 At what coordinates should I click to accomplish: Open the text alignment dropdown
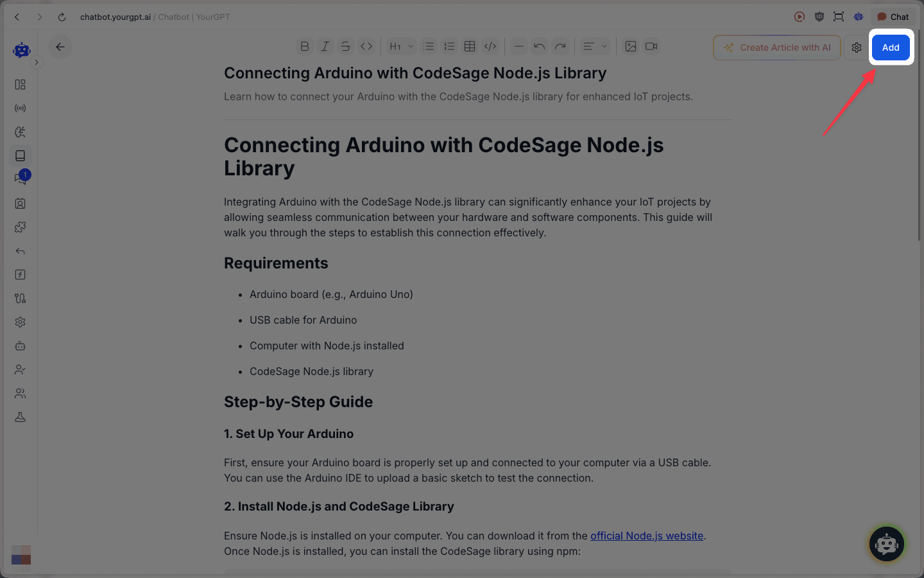(594, 46)
